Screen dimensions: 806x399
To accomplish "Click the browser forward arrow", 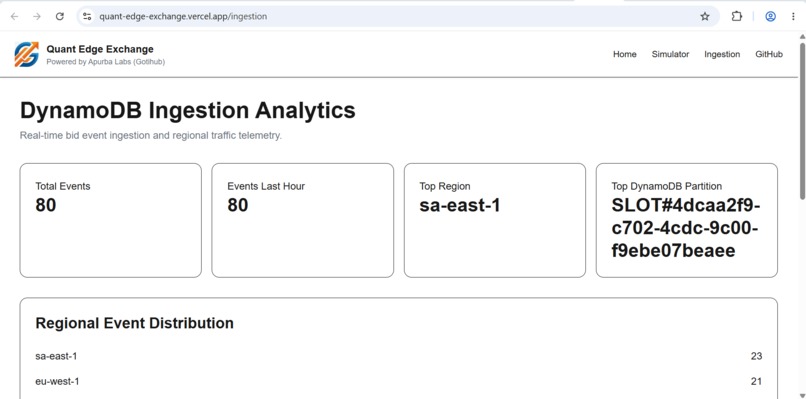I will click(37, 16).
